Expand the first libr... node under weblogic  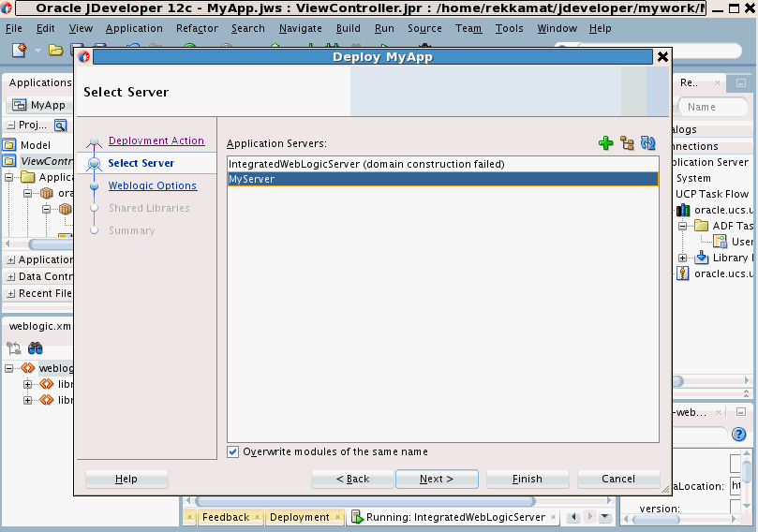[28, 385]
